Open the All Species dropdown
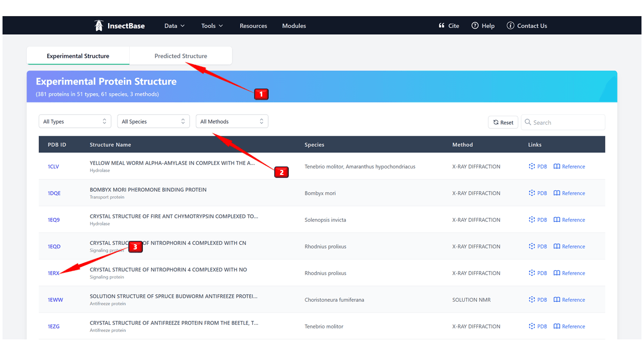This screenshot has width=644, height=362. click(x=153, y=122)
